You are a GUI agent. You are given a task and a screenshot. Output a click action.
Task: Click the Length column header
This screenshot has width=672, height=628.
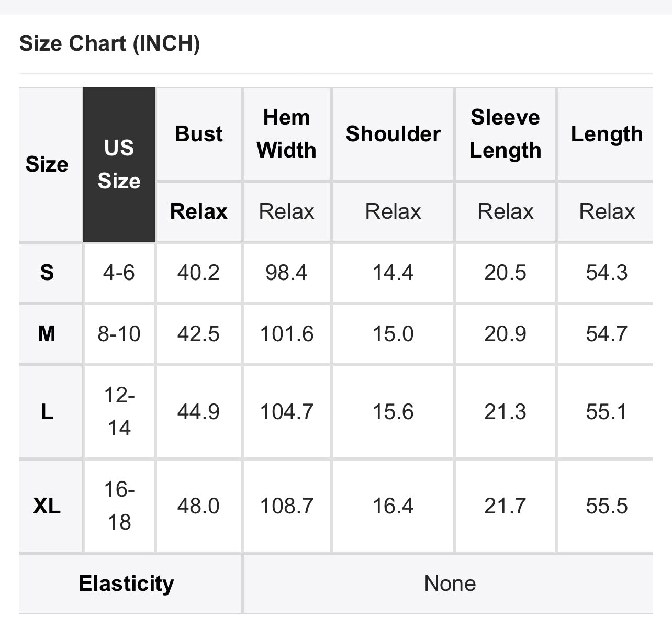(x=607, y=134)
